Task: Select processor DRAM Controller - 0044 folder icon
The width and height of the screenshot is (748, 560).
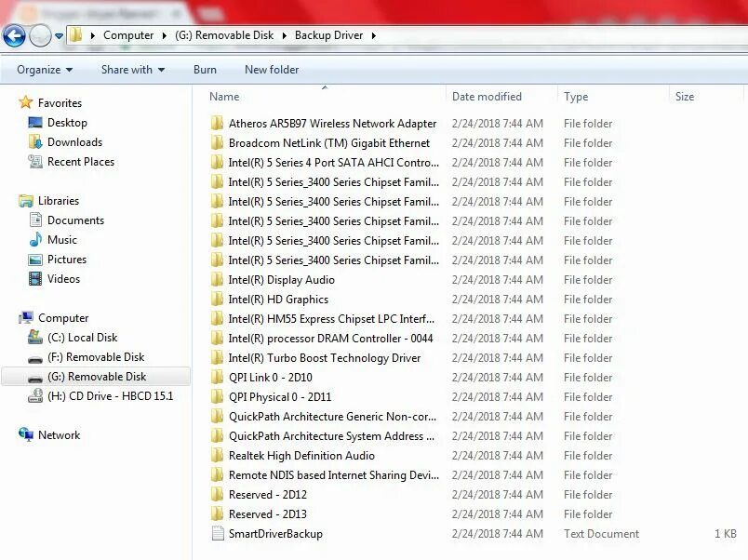Action: pos(217,339)
